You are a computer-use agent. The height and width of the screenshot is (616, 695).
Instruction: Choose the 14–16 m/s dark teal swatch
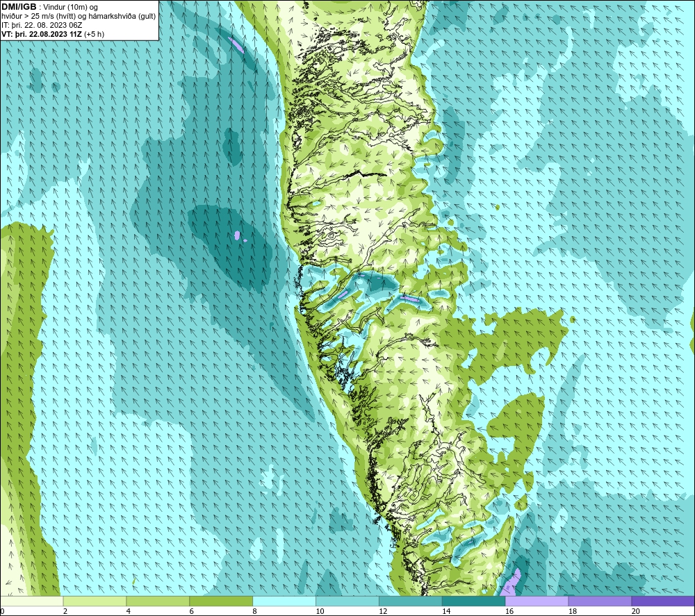pyautogui.click(x=473, y=601)
